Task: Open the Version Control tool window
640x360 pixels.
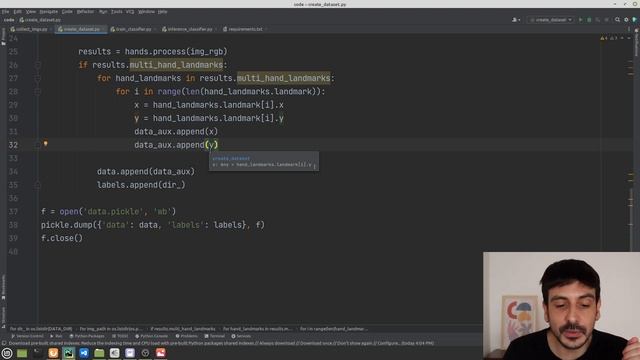Action: coord(27,336)
